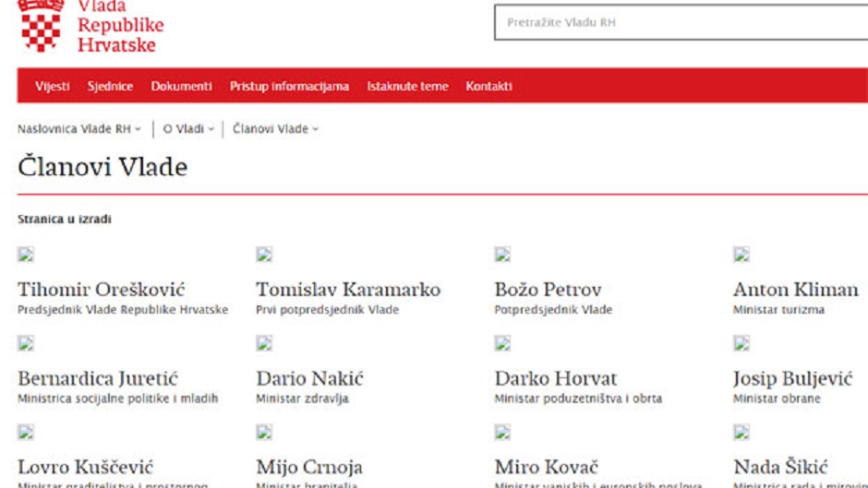The image size is (868, 488).
Task: Open the Vijesti menu item
Action: [x=53, y=87]
